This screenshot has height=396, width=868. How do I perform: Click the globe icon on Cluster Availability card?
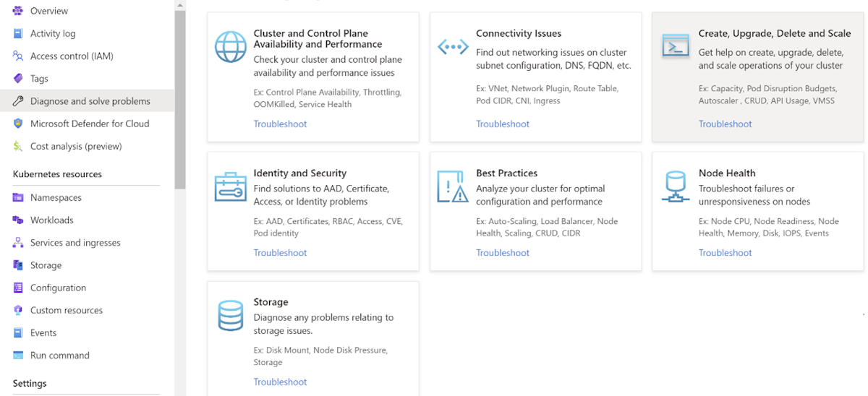pyautogui.click(x=231, y=48)
